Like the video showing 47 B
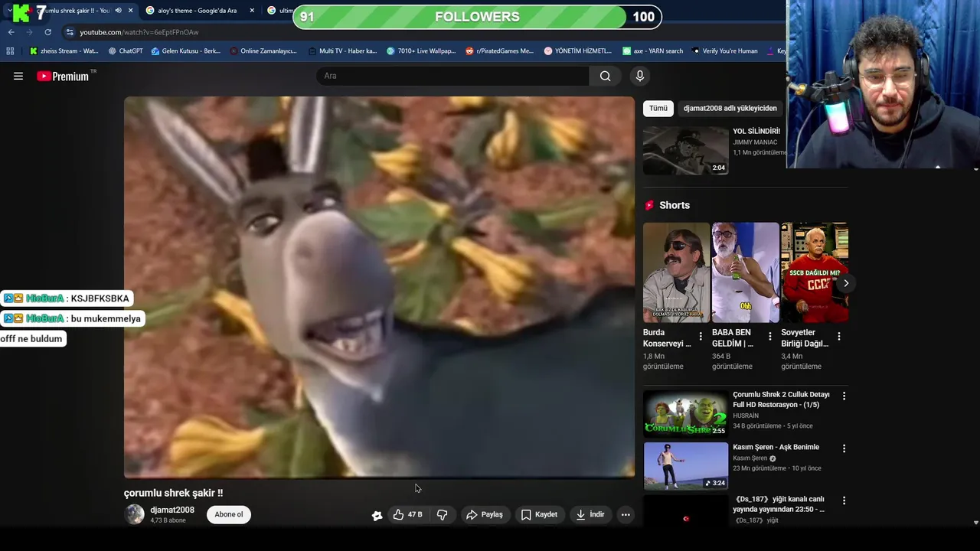The height and width of the screenshot is (551, 980). point(408,514)
